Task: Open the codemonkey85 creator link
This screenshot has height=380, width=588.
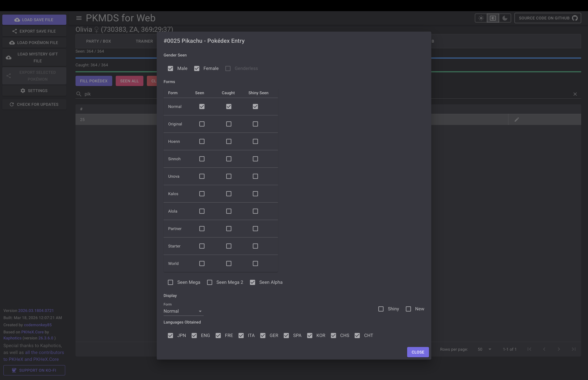Action: click(x=38, y=325)
